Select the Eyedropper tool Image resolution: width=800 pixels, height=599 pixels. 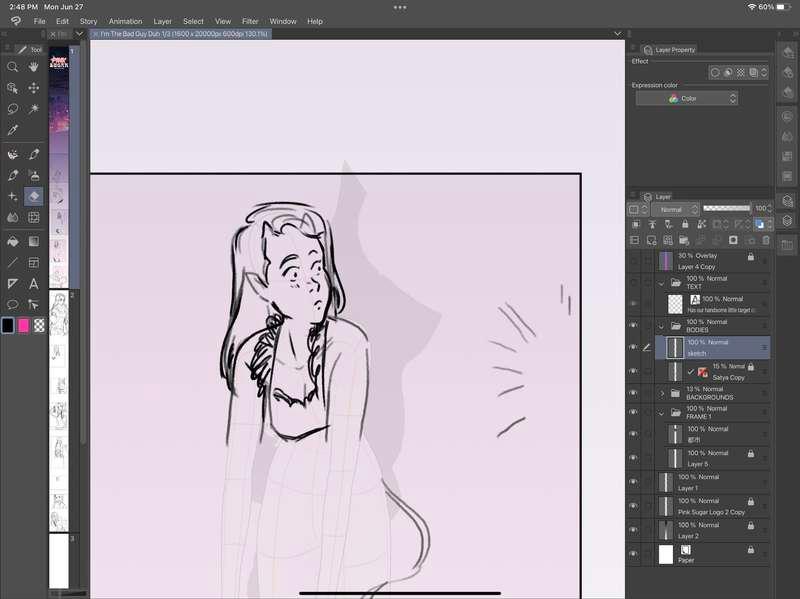pyautogui.click(x=13, y=130)
